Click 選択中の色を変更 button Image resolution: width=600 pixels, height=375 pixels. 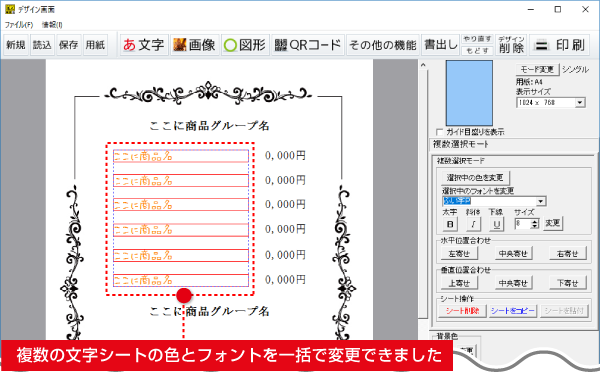[x=474, y=178]
